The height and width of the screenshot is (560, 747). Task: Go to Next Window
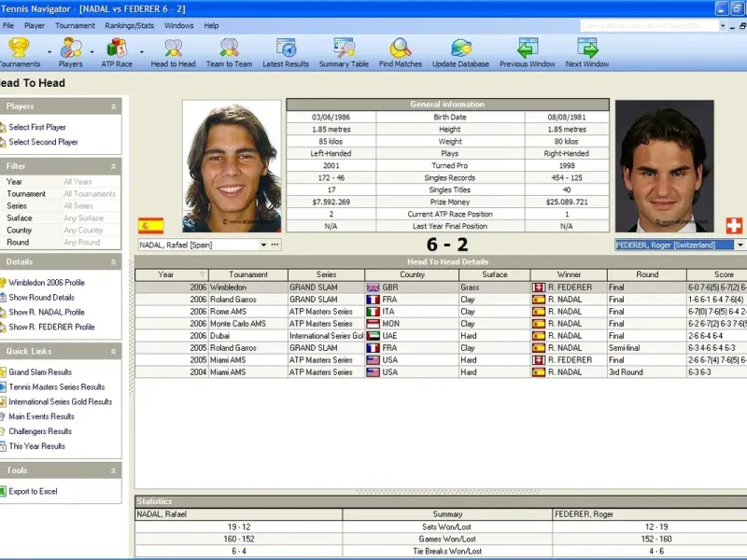click(x=587, y=52)
